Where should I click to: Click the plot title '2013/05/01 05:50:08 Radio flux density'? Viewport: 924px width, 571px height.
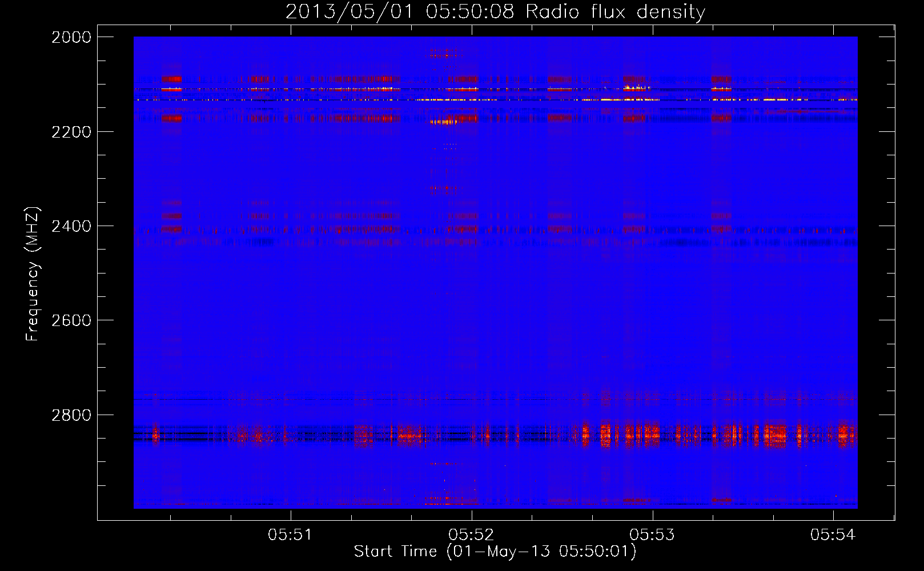(x=495, y=11)
